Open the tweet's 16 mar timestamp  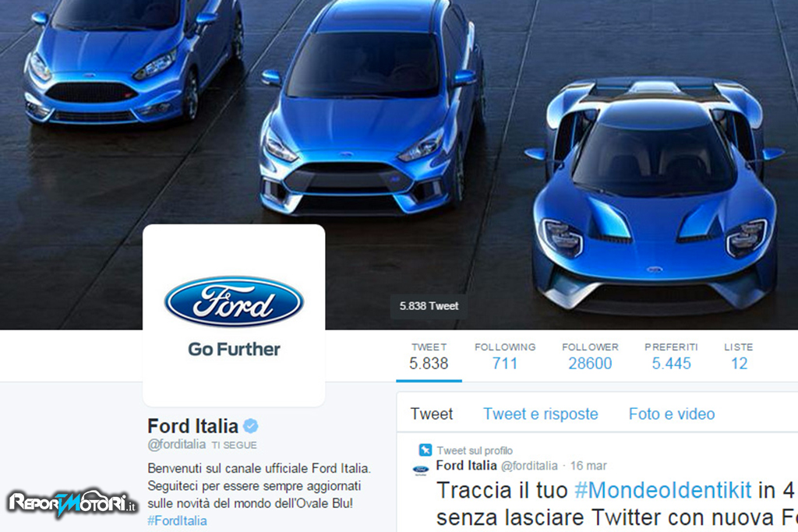tap(588, 466)
